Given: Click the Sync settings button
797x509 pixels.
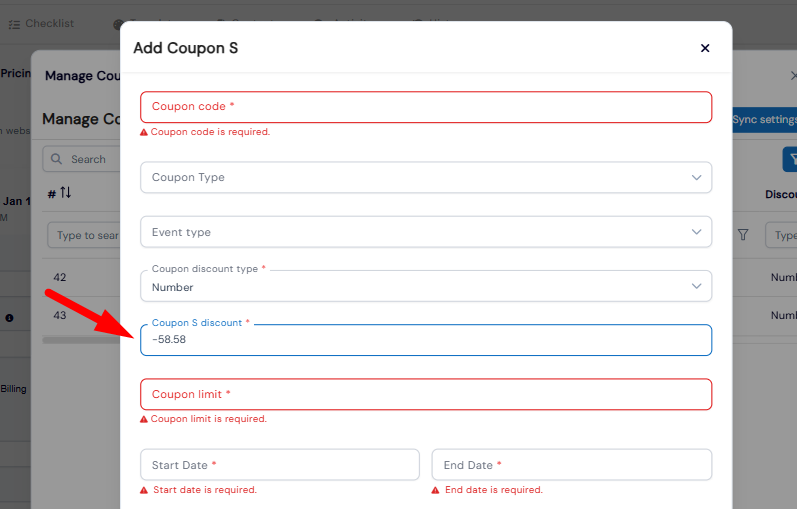Looking at the screenshot, I should pyautogui.click(x=764, y=119).
